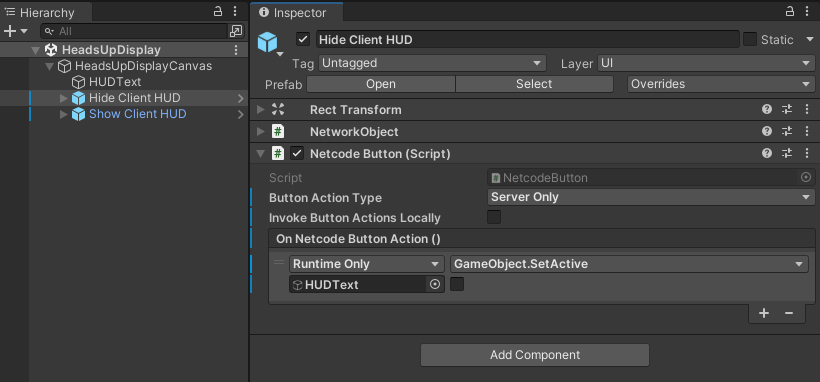
Task: Disable the Netcode Button script checkbox
Action: pos(297,153)
